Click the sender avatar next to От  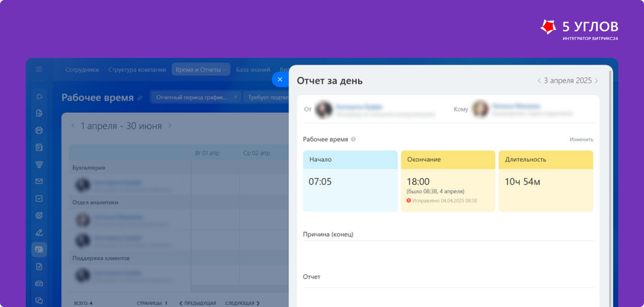coord(324,110)
